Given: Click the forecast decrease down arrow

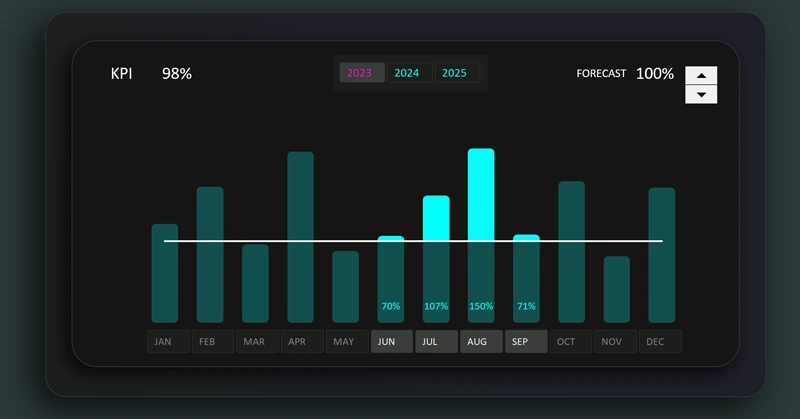Looking at the screenshot, I should click(701, 95).
